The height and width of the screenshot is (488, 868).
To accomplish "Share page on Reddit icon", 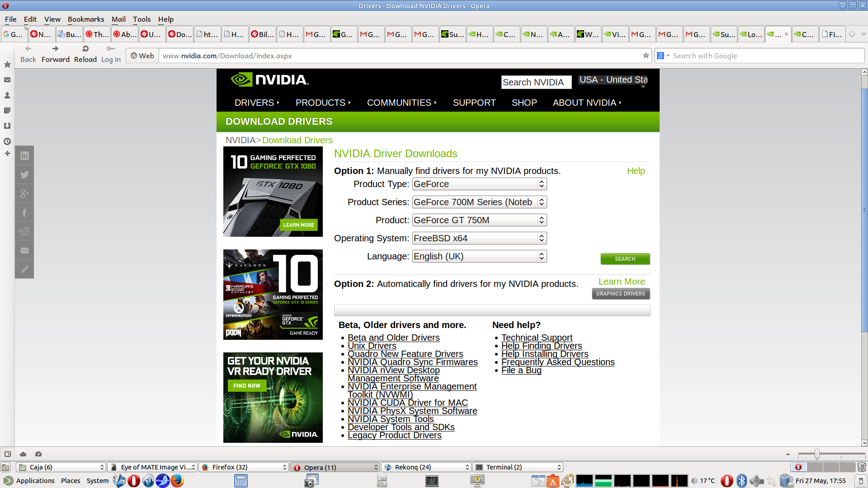I will pos(24,232).
